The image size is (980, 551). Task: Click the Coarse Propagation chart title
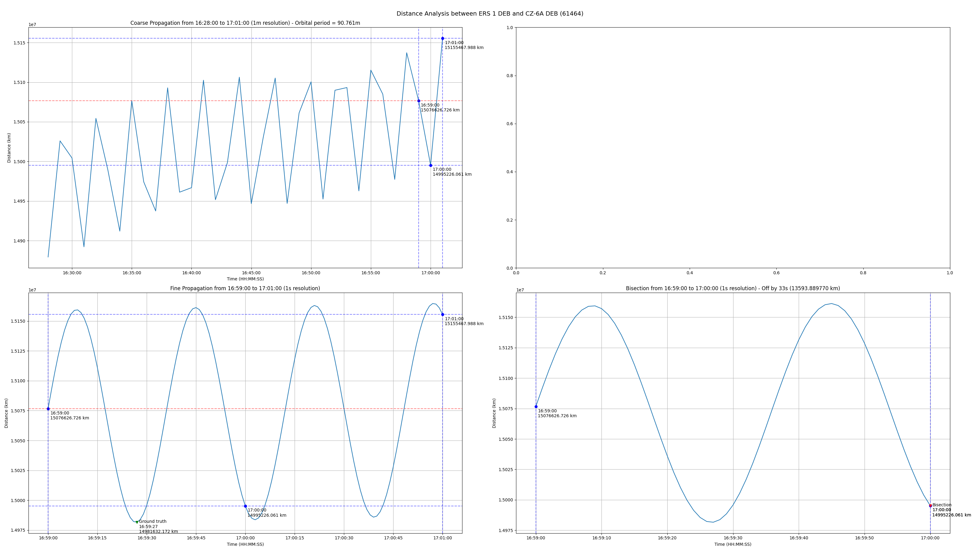point(245,23)
